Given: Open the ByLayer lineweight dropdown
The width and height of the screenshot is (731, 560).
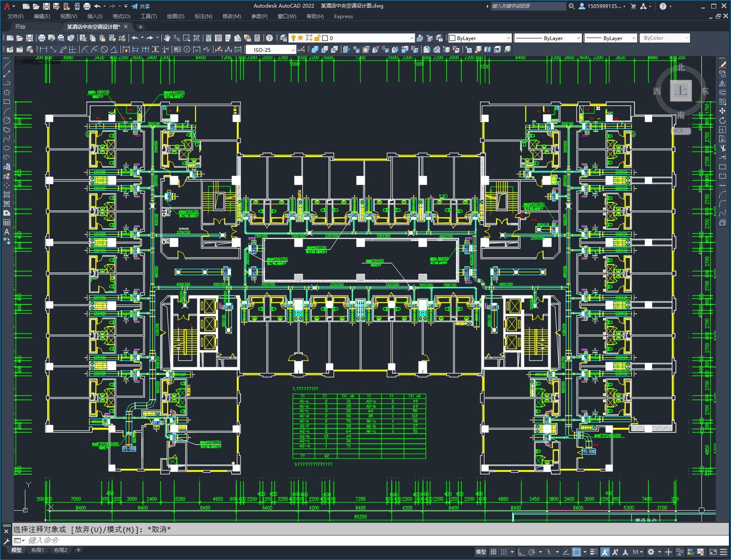Looking at the screenshot, I should (x=610, y=38).
